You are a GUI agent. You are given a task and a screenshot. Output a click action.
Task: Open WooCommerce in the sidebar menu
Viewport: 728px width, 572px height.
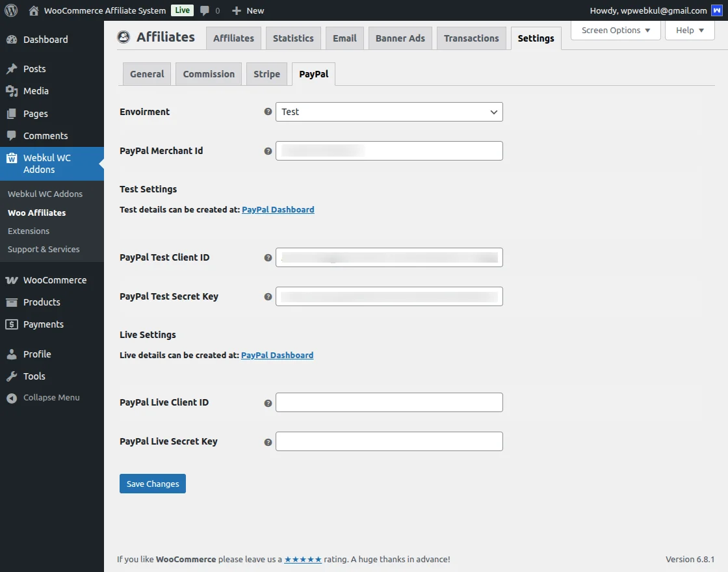click(55, 280)
